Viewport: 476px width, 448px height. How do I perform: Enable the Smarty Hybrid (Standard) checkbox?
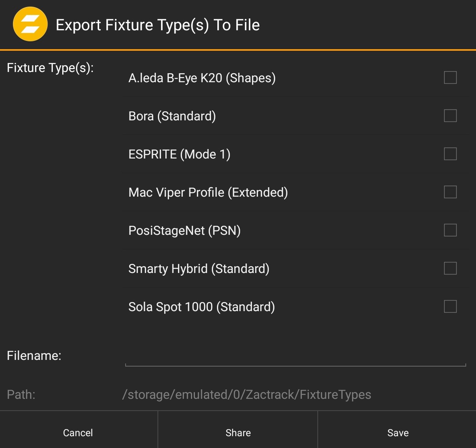450,269
